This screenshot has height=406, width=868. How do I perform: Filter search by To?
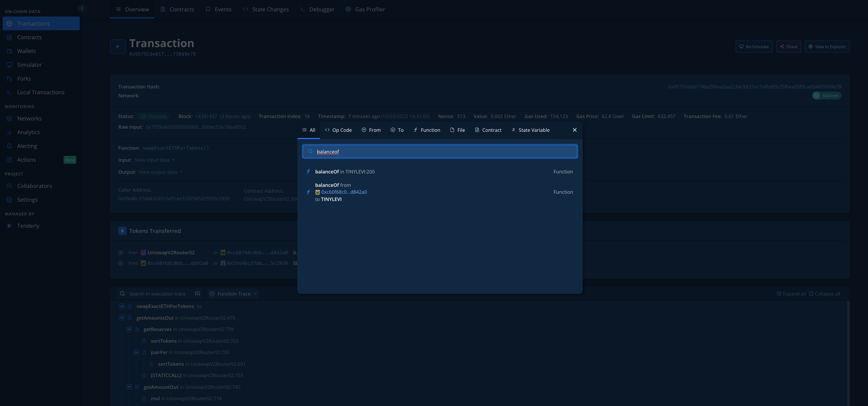397,130
